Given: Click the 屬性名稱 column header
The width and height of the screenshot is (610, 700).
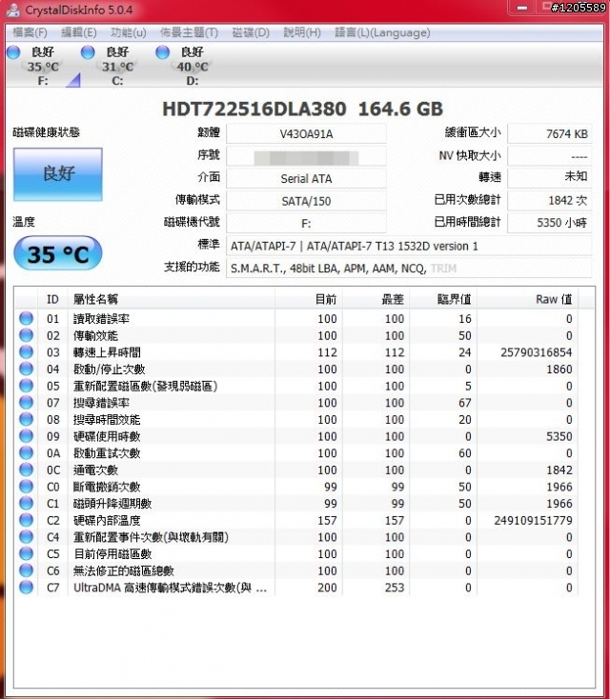Looking at the screenshot, I should tap(172, 299).
